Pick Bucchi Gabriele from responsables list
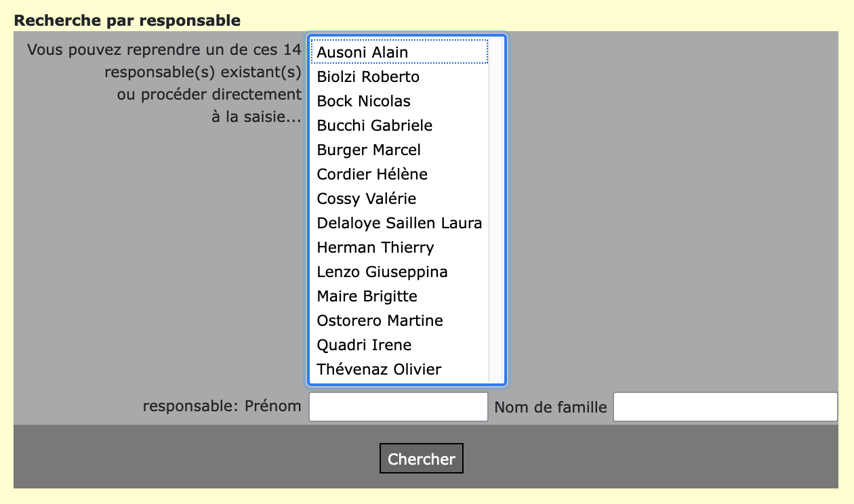 coord(375,125)
